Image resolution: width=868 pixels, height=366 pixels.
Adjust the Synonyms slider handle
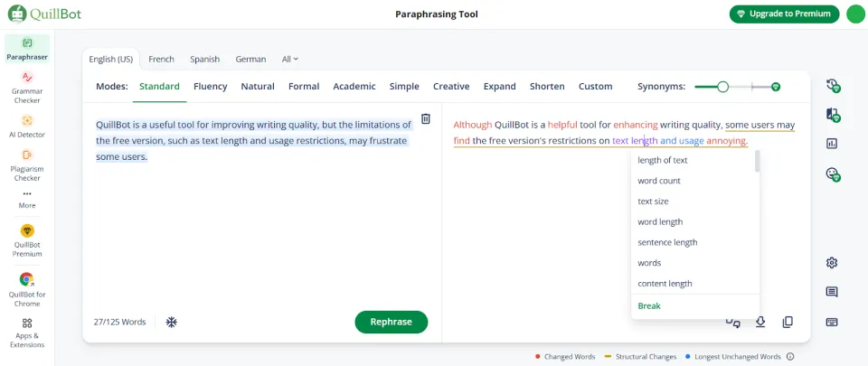click(722, 87)
